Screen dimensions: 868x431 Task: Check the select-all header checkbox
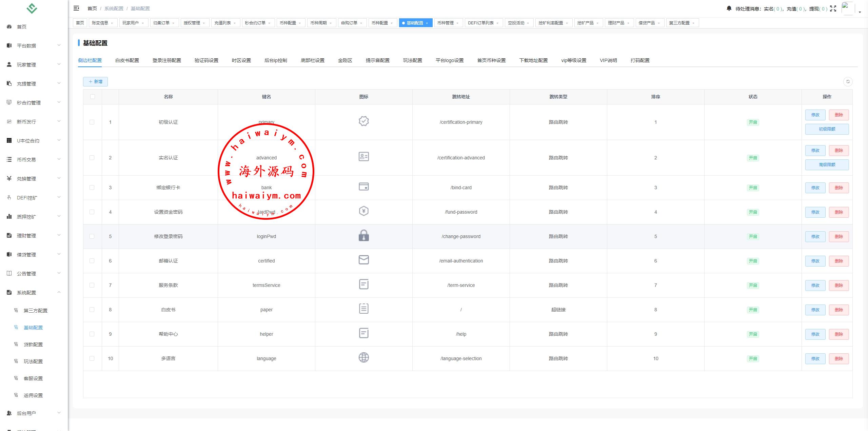(93, 97)
